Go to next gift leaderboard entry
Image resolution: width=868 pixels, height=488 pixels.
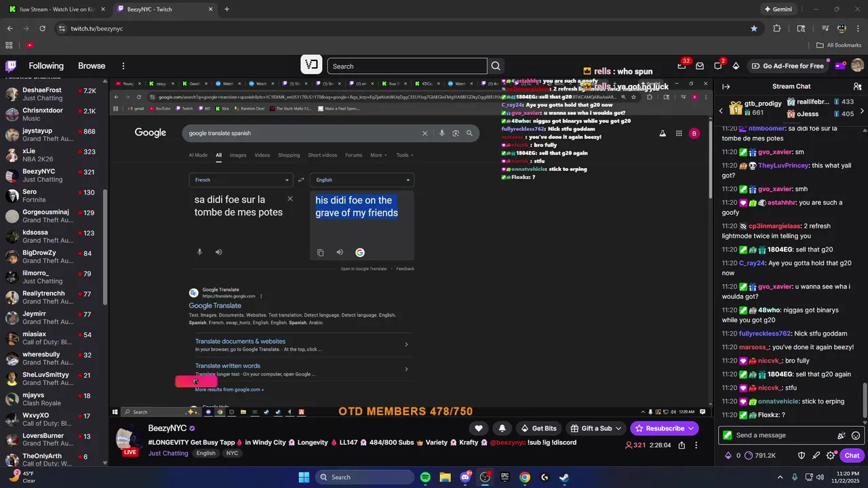(862, 110)
